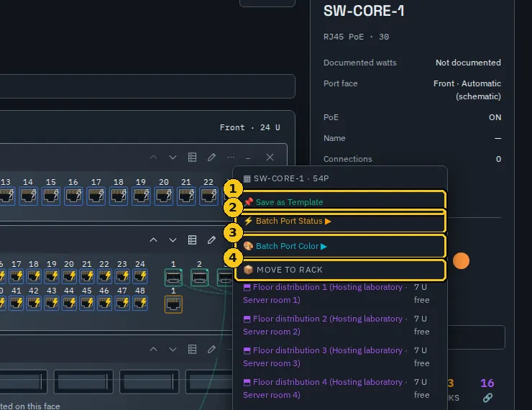The height and width of the screenshot is (410, 532).
Task: Click the dimmed up chevron in the Front 24 U device header
Action: [153, 157]
